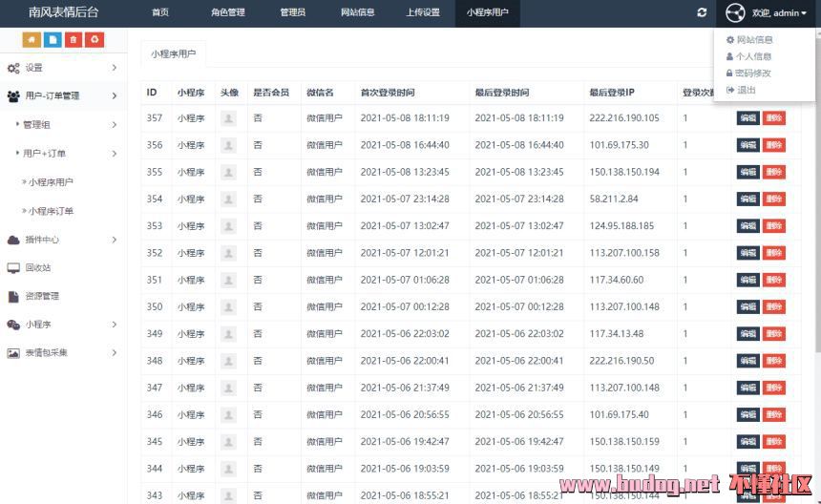This screenshot has width=821, height=504.
Task: Choose 个人信息 in admin dropdown menu
Action: pos(748,56)
